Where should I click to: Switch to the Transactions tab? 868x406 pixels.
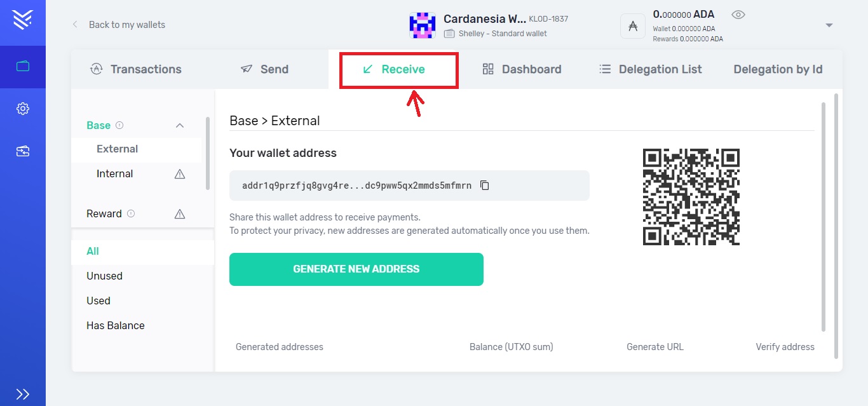(136, 69)
